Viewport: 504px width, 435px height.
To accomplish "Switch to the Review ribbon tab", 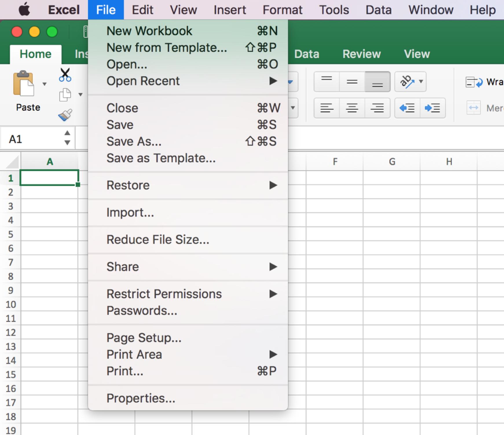I will [x=362, y=54].
